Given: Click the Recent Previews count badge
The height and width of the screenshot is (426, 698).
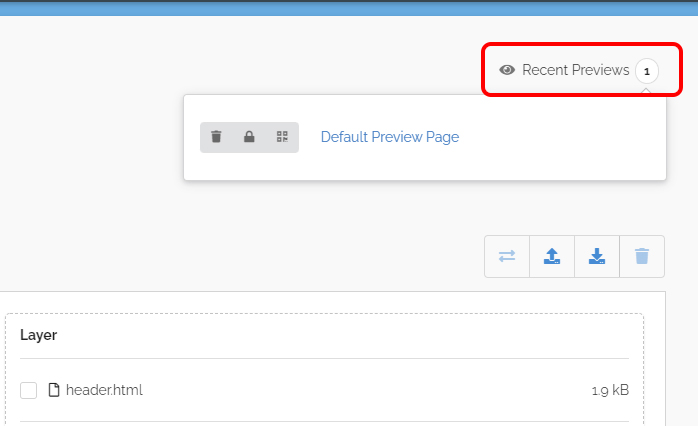Looking at the screenshot, I should pyautogui.click(x=647, y=71).
